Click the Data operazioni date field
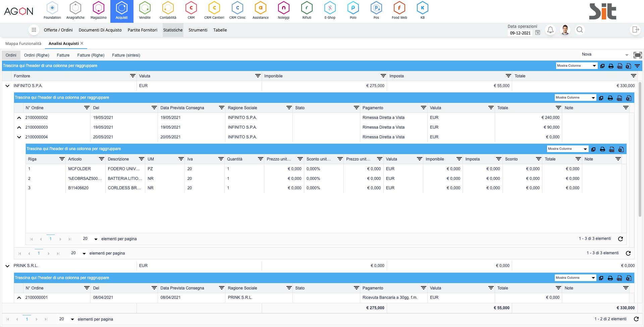The width and height of the screenshot is (644, 327). point(520,33)
